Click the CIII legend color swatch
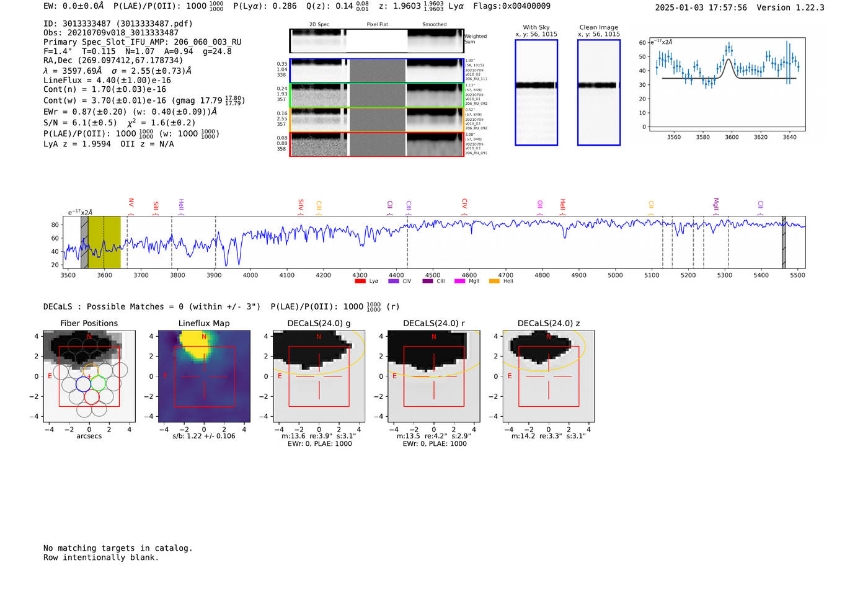The height and width of the screenshot is (591, 868). click(x=428, y=282)
